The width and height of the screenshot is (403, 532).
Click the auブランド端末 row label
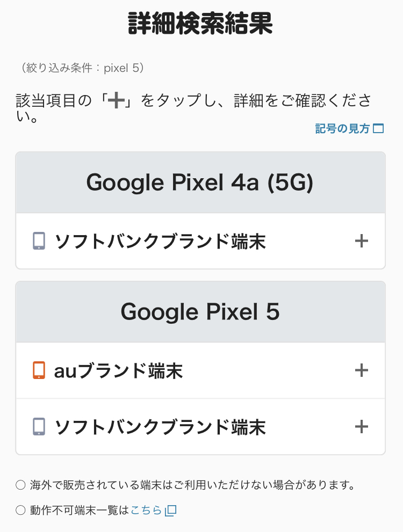(118, 371)
